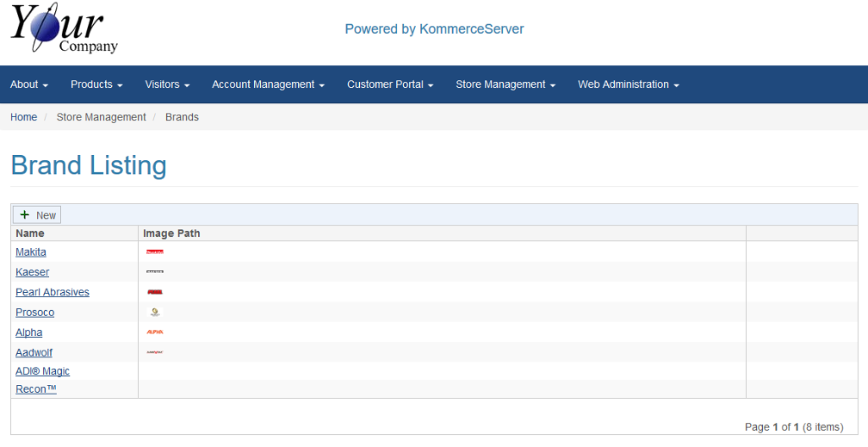Screen dimensions: 868x447
Task: Go to Home in the breadcrumb
Action: click(24, 117)
